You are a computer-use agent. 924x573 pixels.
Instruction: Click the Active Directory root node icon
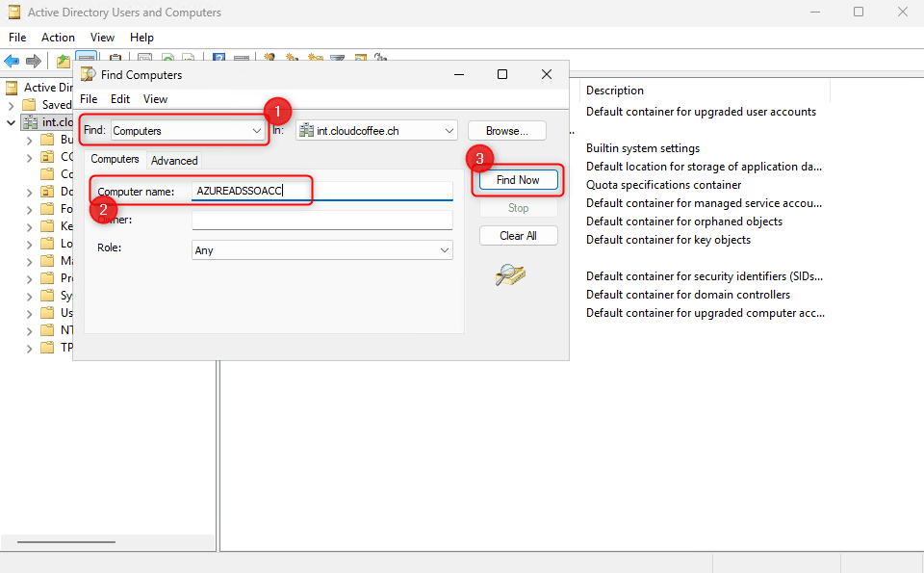[x=12, y=88]
